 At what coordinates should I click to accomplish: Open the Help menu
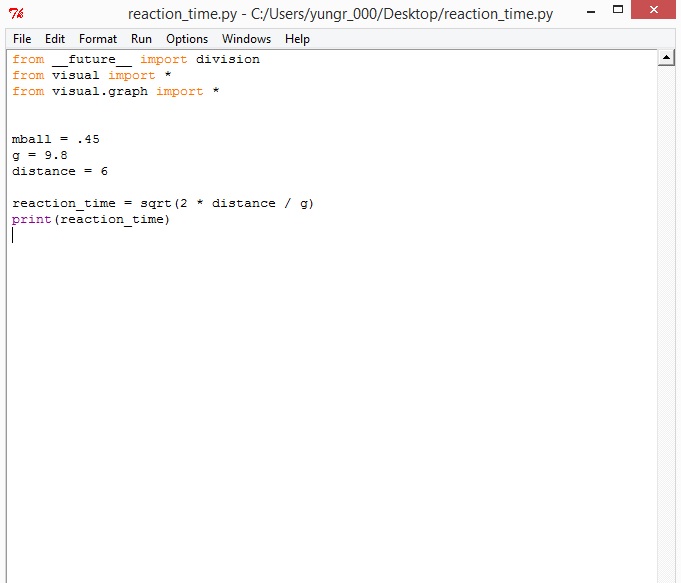297,39
